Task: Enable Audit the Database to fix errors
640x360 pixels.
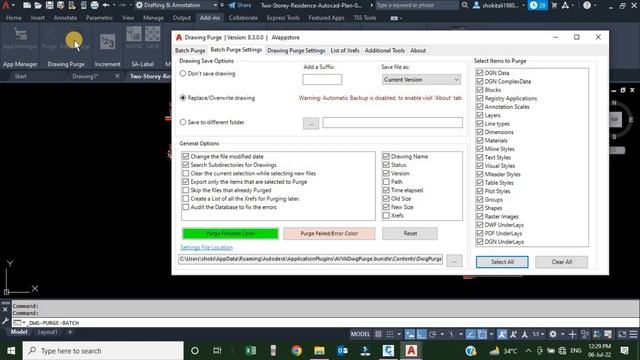Action: 186,207
